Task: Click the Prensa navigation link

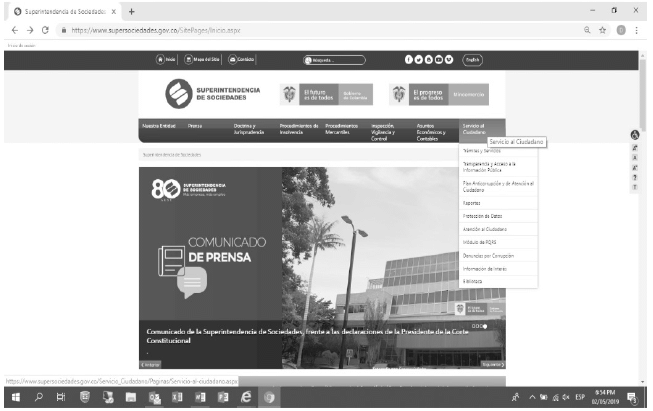Action: point(195,127)
